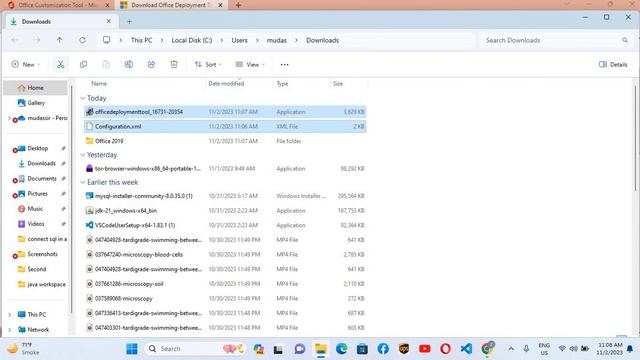Click the Cut scissors icon
640x360 pixels.
click(x=60, y=64)
